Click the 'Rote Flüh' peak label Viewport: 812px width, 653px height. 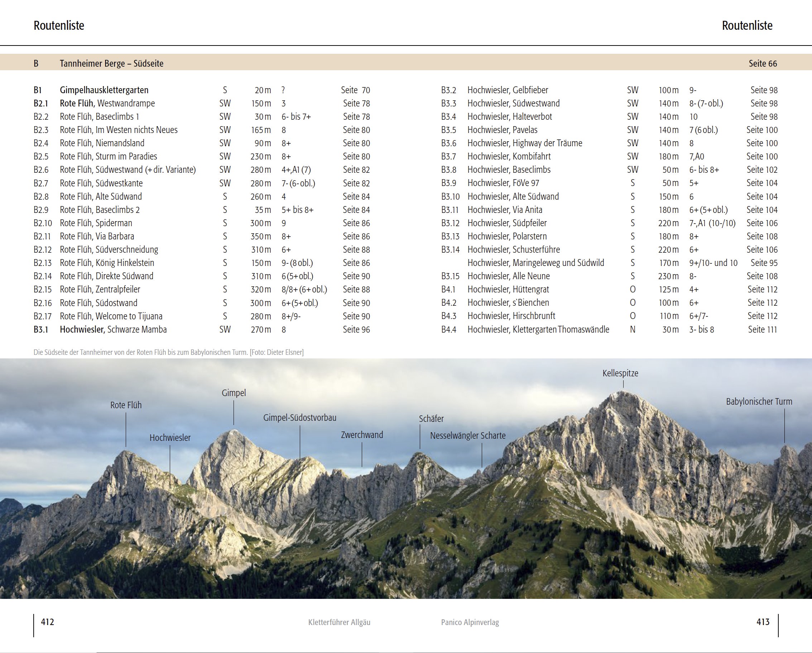pos(126,405)
